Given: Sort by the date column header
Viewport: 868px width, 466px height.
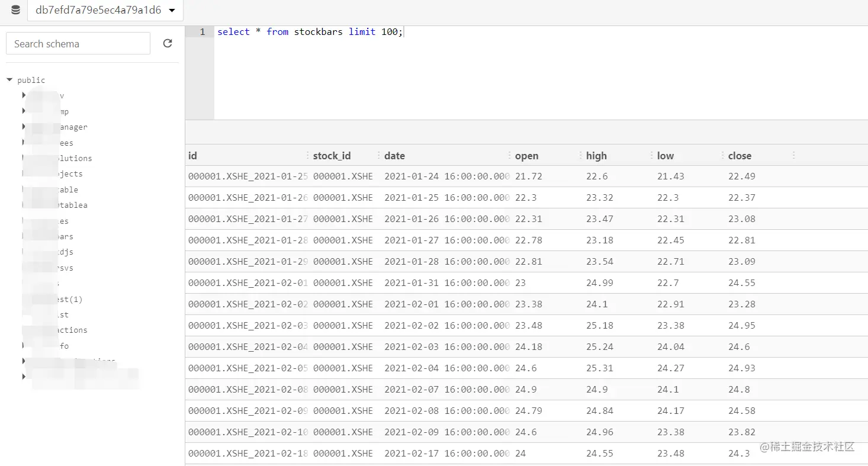Looking at the screenshot, I should [394, 156].
